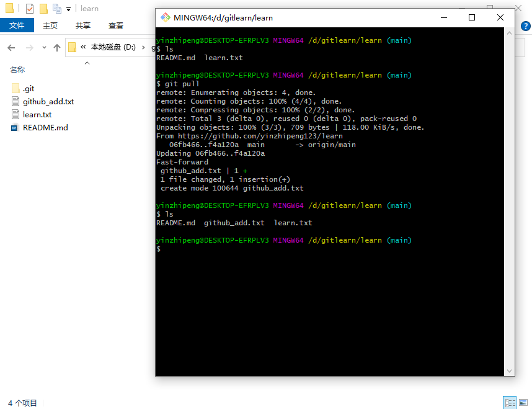Click the 'git pull' command line
The height and width of the screenshot is (409, 532).
(x=178, y=84)
